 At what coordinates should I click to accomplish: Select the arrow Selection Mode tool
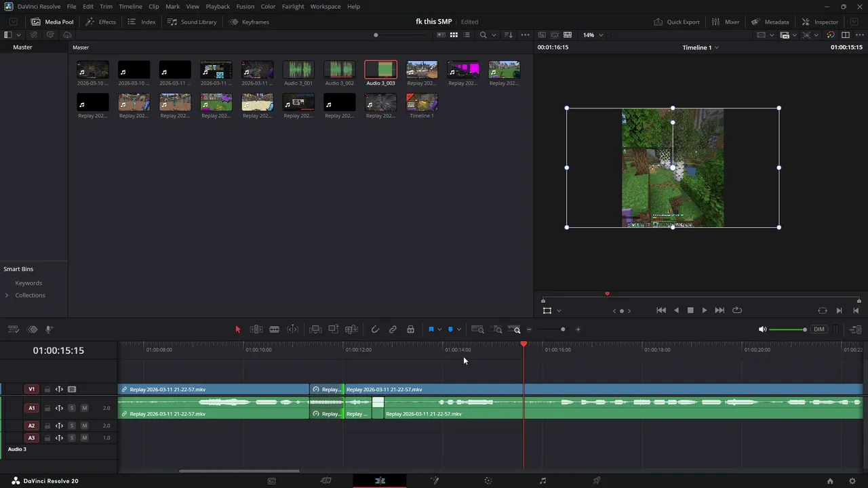click(x=238, y=329)
